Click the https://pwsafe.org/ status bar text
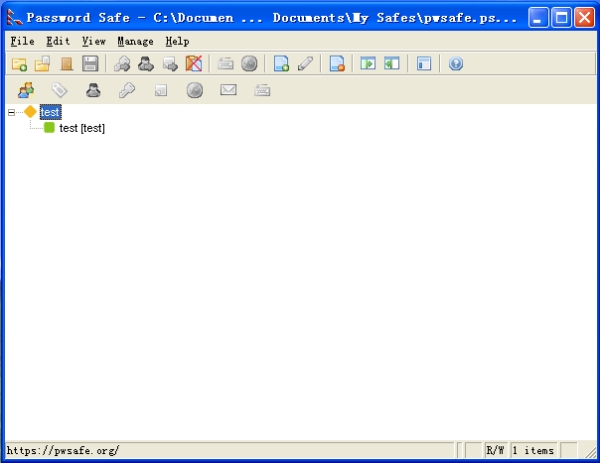Viewport: 600px width, 463px height. tap(63, 450)
